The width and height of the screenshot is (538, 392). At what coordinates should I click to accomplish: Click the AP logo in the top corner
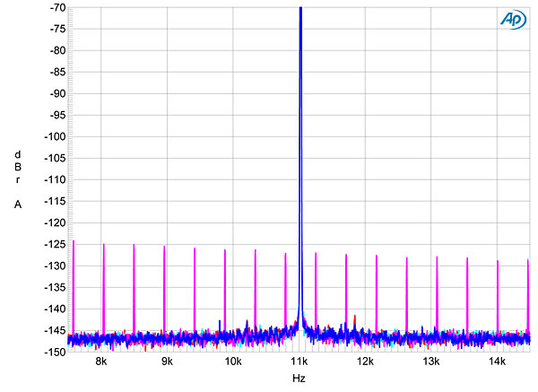(x=513, y=20)
